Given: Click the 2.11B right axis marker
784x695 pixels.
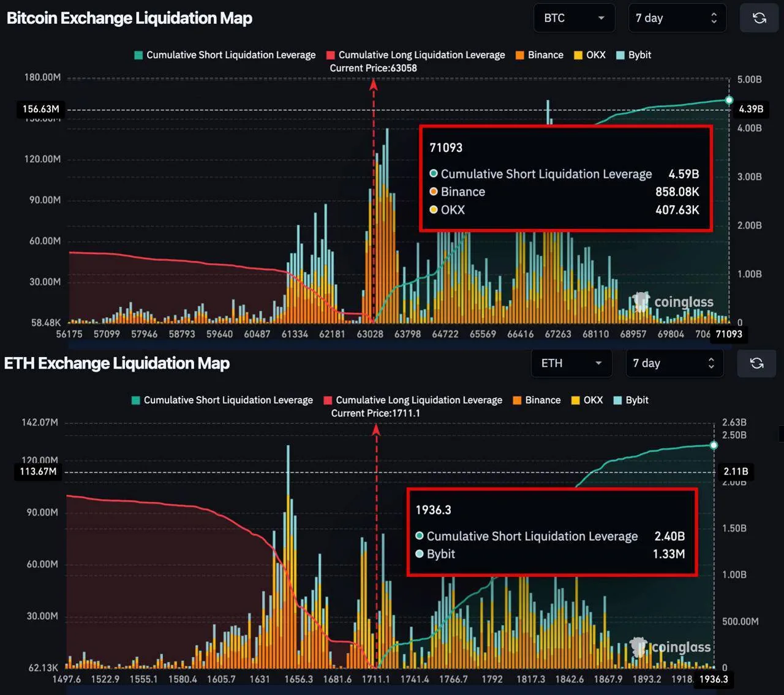Looking at the screenshot, I should 736,471.
